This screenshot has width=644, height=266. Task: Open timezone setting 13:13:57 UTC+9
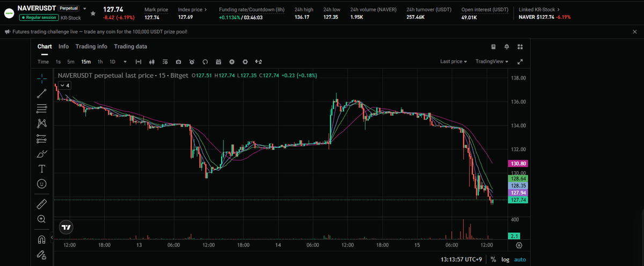tap(462, 260)
